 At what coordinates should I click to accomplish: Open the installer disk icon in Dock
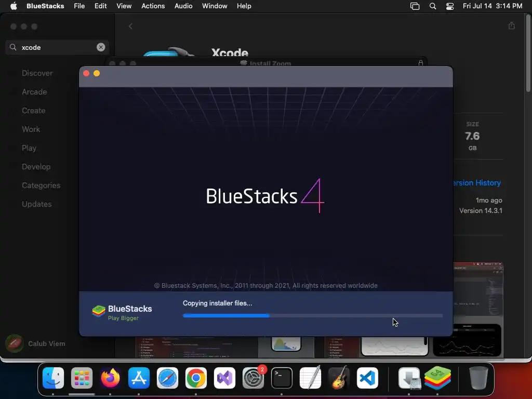[409, 378]
